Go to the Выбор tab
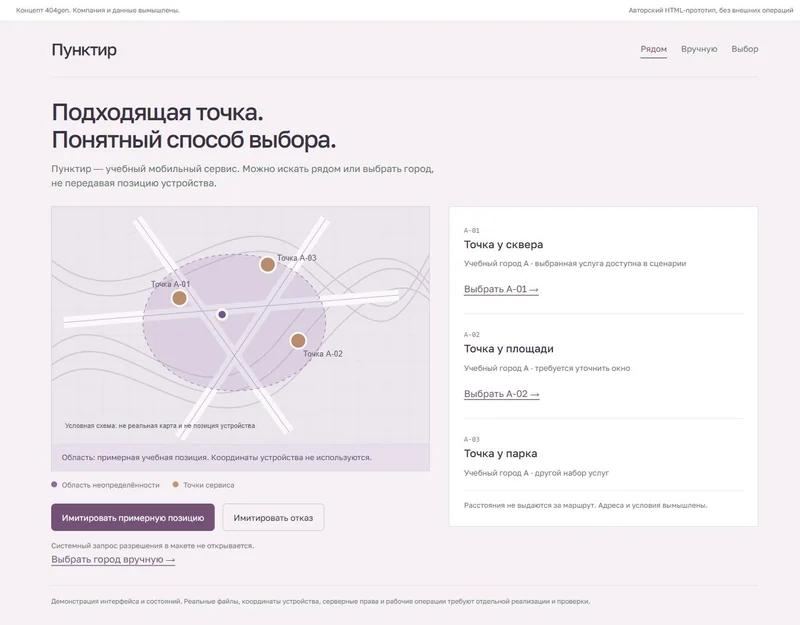 coord(744,49)
